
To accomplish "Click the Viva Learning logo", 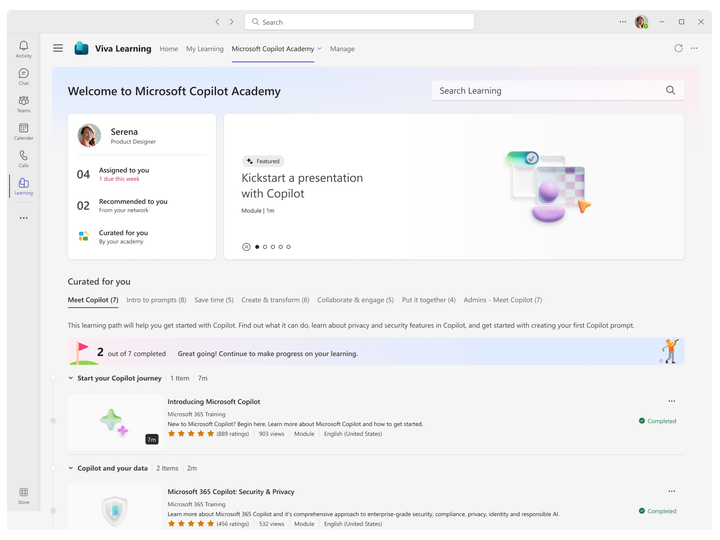I will click(x=81, y=48).
